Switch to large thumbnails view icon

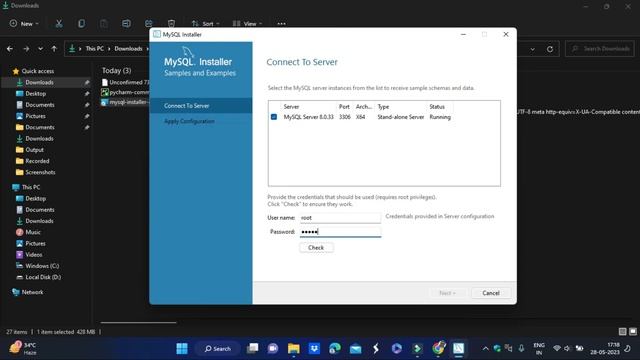pyautogui.click(x=633, y=331)
